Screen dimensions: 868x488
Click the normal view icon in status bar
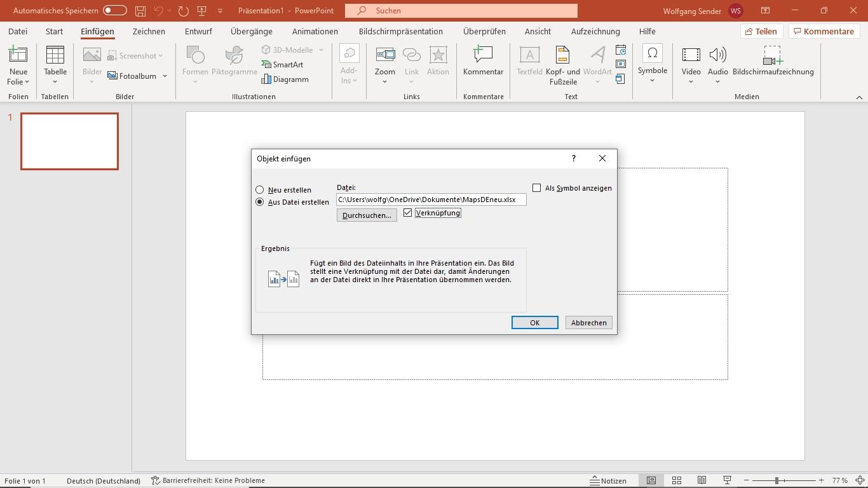[x=651, y=480]
